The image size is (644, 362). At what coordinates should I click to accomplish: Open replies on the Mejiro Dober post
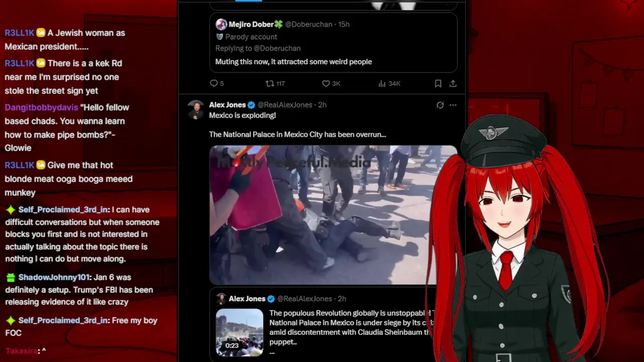(x=217, y=83)
